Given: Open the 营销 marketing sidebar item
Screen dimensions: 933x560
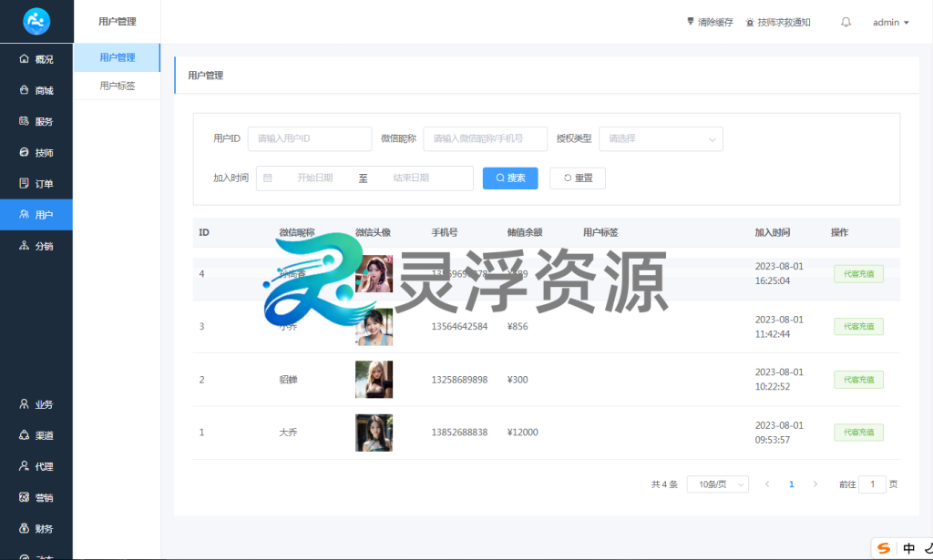Looking at the screenshot, I should 36,497.
